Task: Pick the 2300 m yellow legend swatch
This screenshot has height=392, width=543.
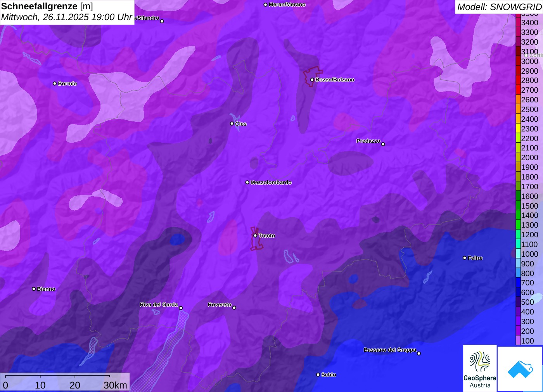Action: tap(518, 128)
